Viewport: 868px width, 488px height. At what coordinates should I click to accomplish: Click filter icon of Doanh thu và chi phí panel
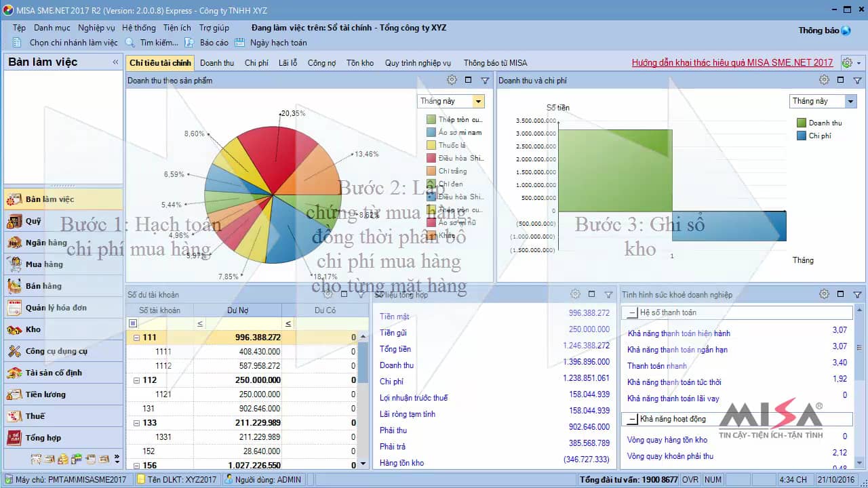click(857, 80)
